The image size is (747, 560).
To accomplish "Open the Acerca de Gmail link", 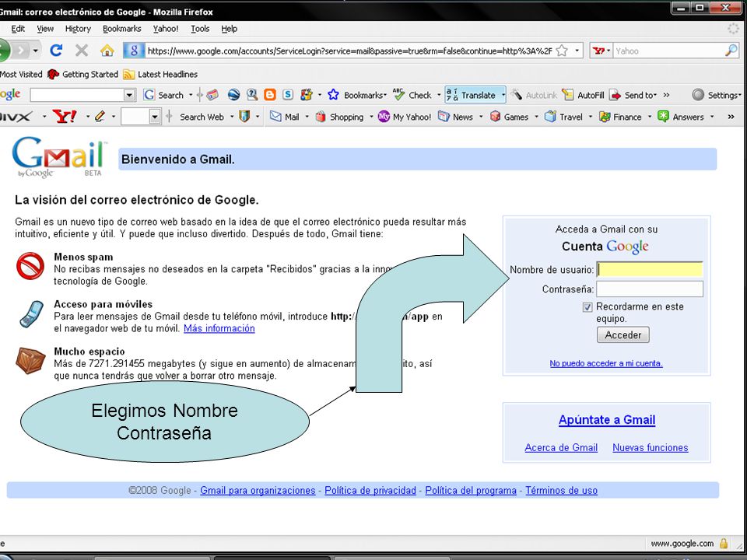I will coord(561,448).
